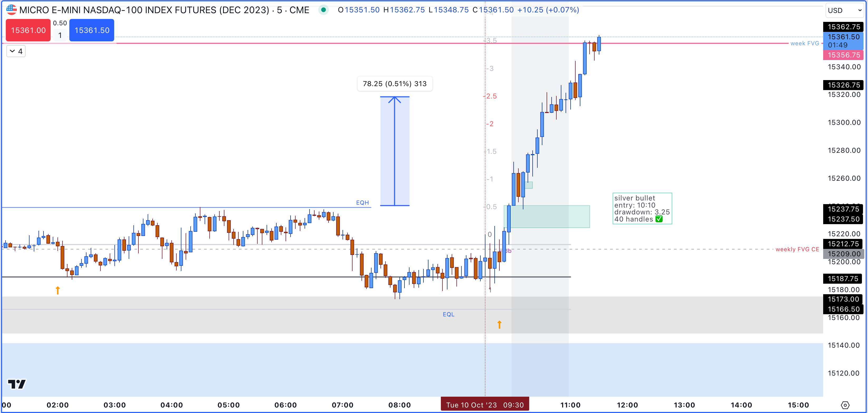Click the 15326.75 price axis label
The height and width of the screenshot is (413, 868).
coord(843,85)
